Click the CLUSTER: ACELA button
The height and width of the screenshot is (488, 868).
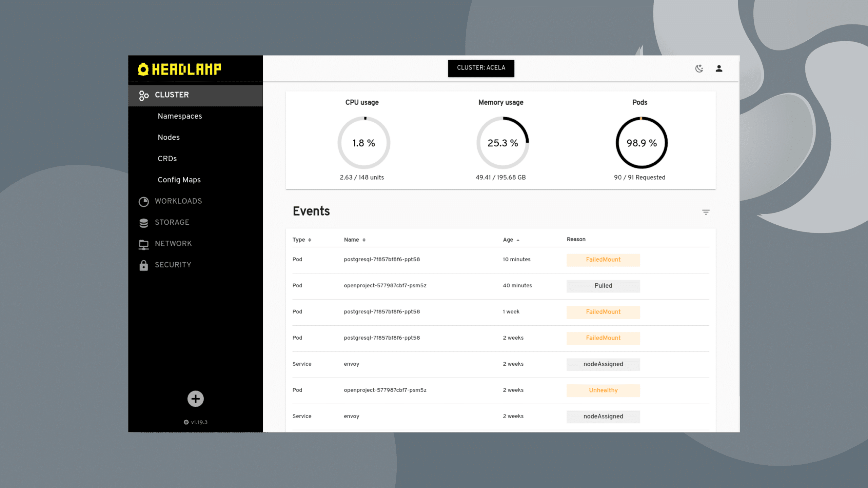[481, 68]
